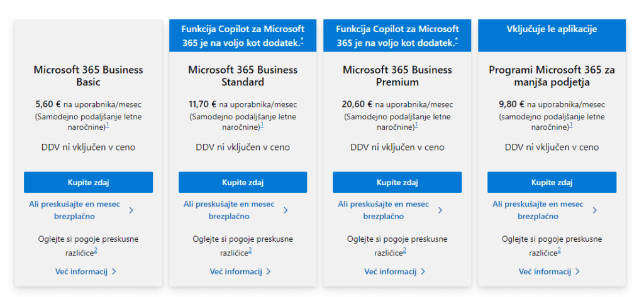Click arrow after Programi Microsoft 365 Več informacij
The height and width of the screenshot is (297, 644).
pos(577,272)
